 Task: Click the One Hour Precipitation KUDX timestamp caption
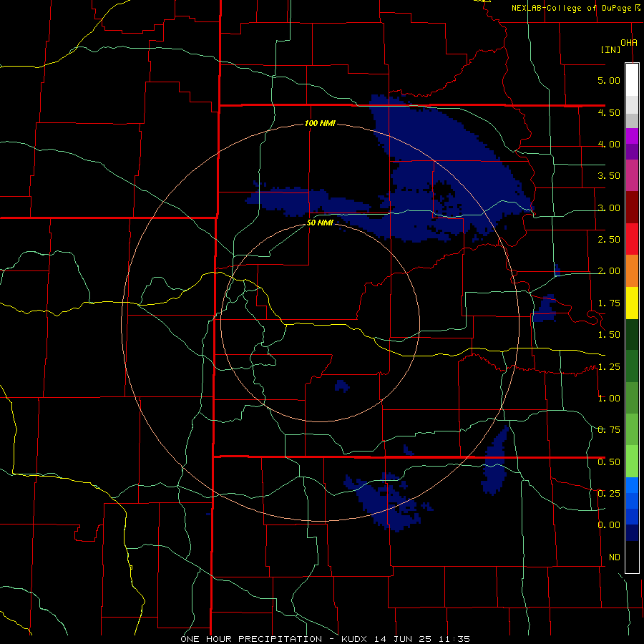(x=326, y=639)
